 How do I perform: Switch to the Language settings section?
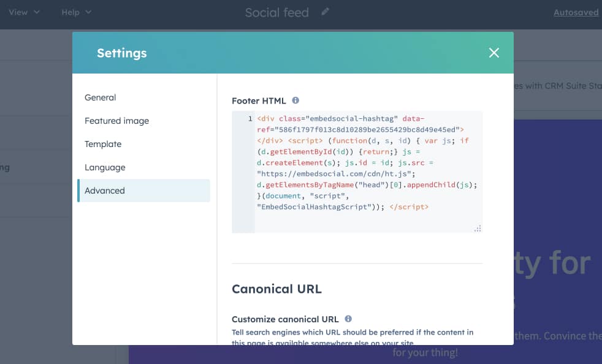[105, 167]
